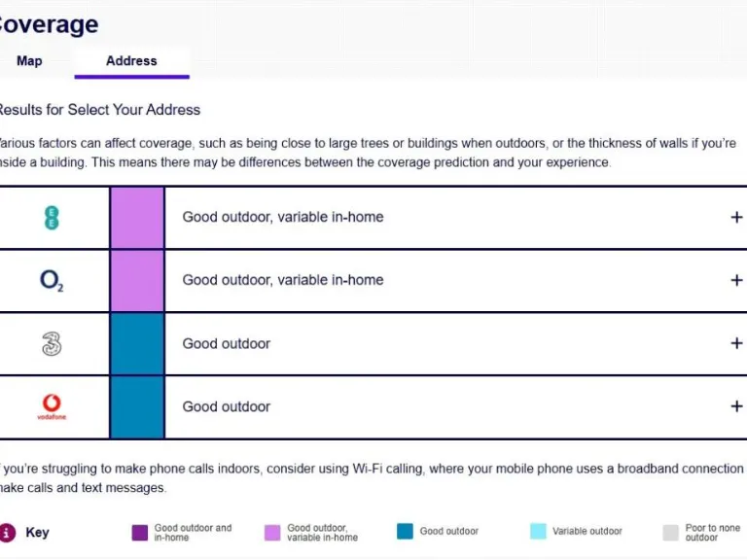Expand the Vodafone coverage details
This screenshot has width=747, height=560.
point(736,406)
